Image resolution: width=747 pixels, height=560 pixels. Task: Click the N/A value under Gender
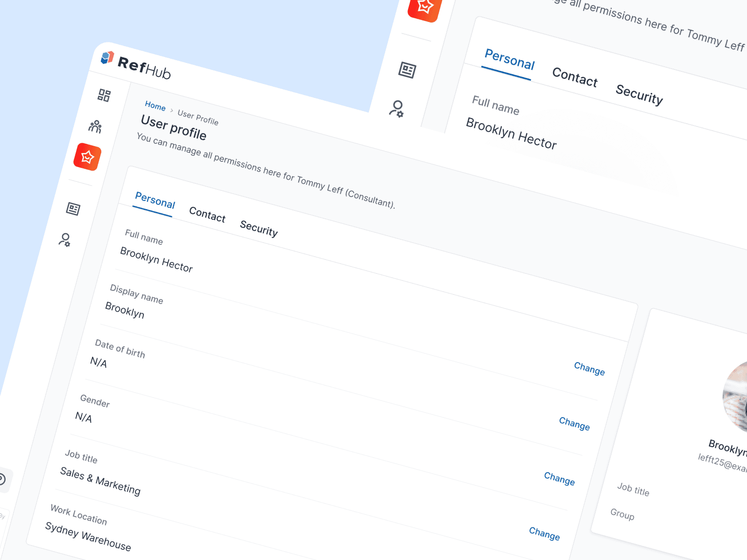pos(84,417)
